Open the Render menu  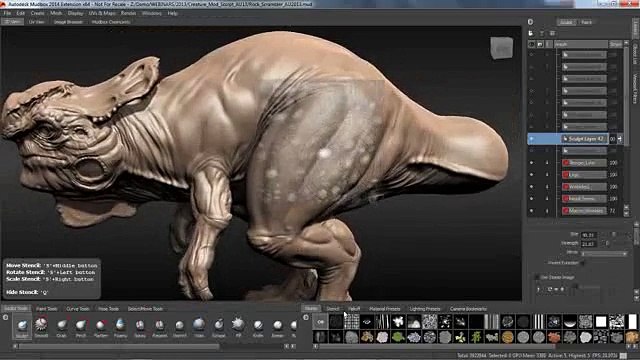[x=128, y=13]
